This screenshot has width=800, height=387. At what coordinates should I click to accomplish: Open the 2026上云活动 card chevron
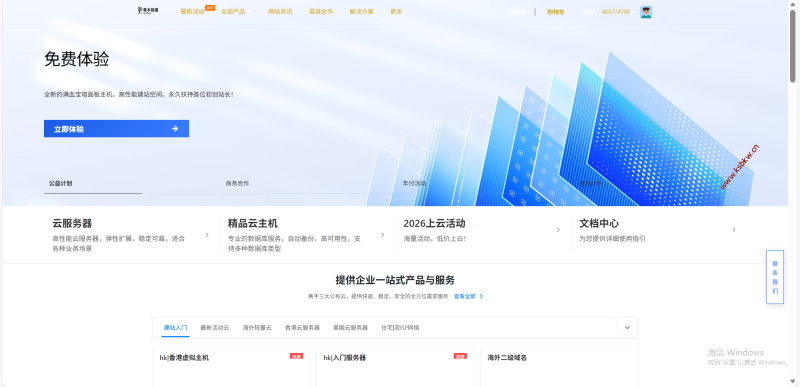(x=558, y=230)
